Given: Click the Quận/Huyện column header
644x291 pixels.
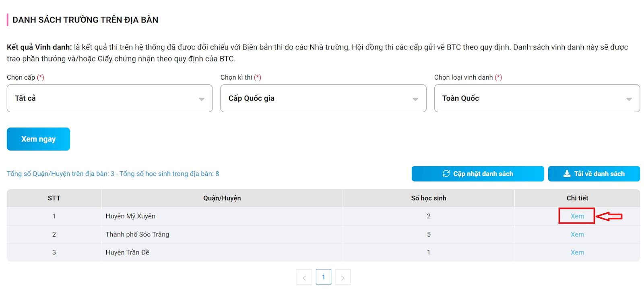Looking at the screenshot, I should coord(222,198).
